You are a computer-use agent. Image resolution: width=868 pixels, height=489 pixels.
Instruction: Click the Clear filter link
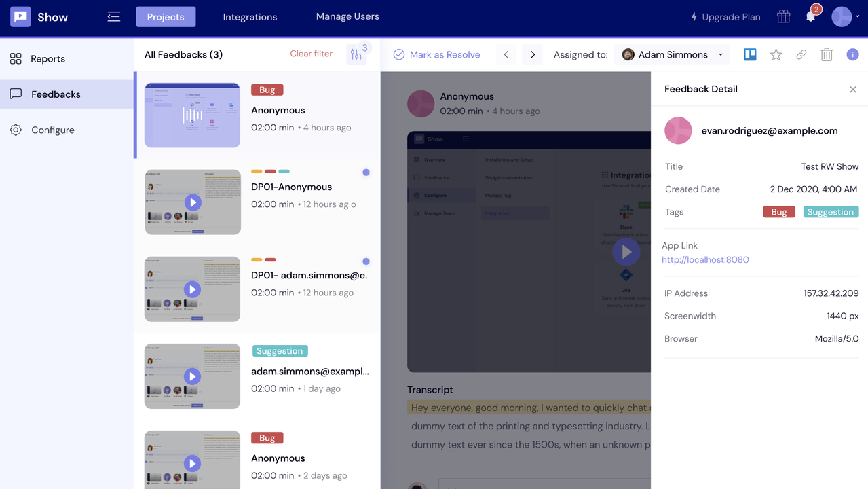click(x=311, y=54)
